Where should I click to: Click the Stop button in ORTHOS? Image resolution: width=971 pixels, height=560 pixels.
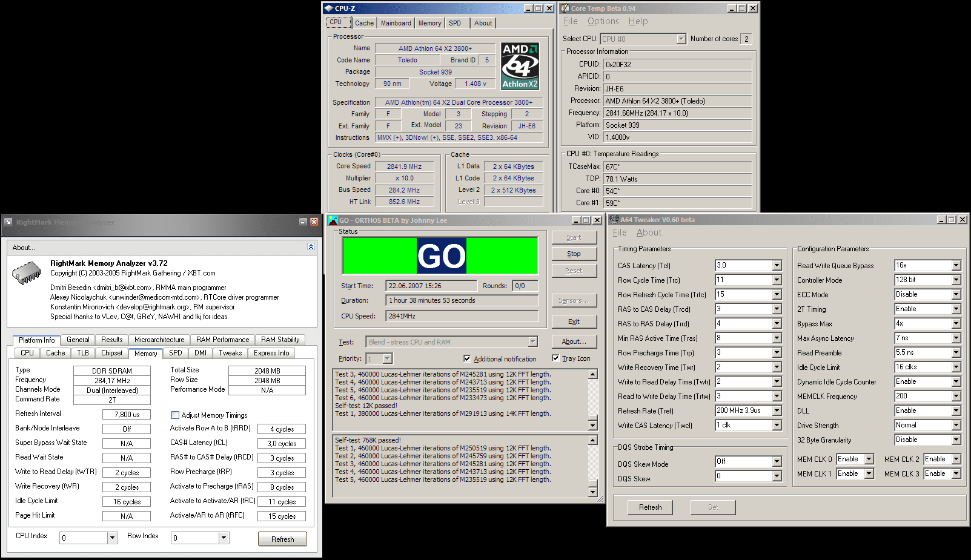pyautogui.click(x=574, y=254)
